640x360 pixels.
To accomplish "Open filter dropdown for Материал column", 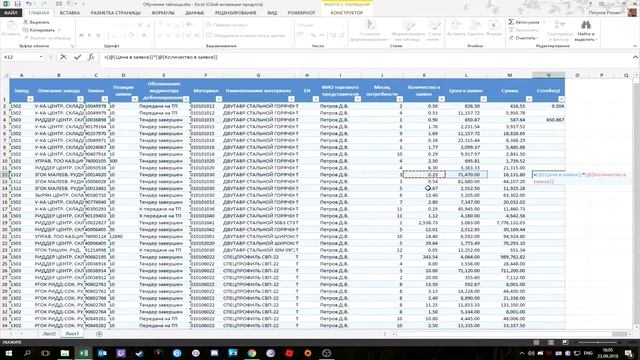I will pos(218,99).
